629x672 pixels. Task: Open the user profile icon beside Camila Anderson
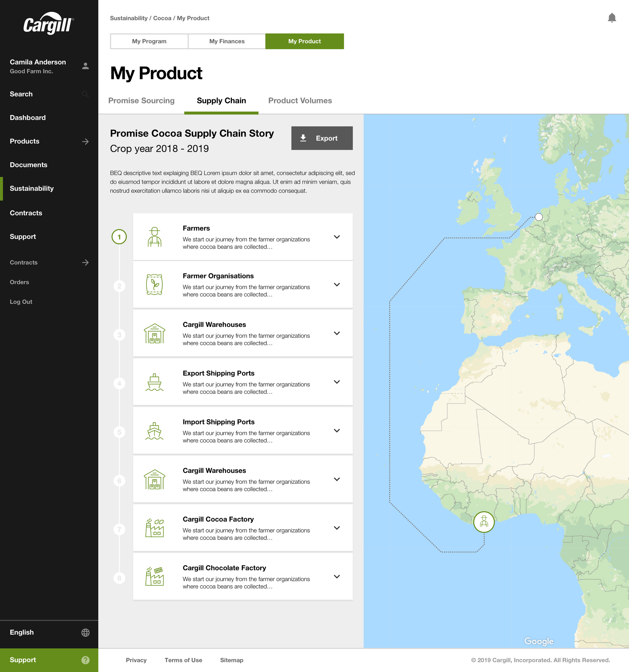pos(86,66)
